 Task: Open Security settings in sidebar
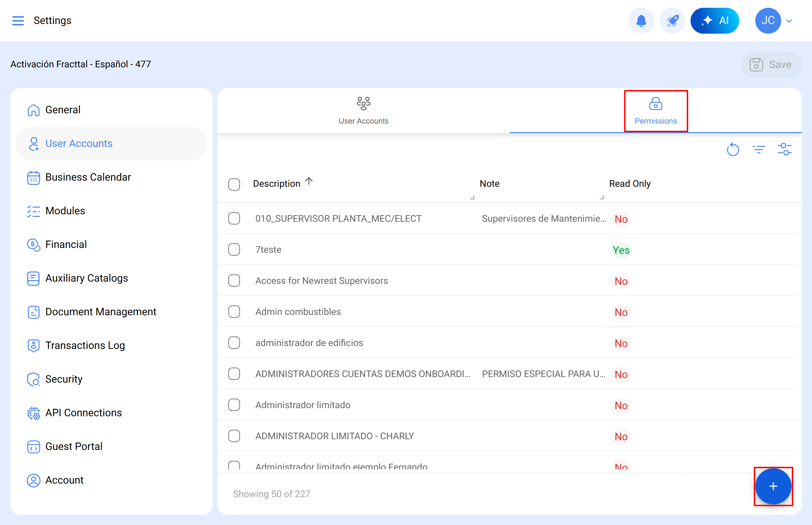(x=64, y=379)
